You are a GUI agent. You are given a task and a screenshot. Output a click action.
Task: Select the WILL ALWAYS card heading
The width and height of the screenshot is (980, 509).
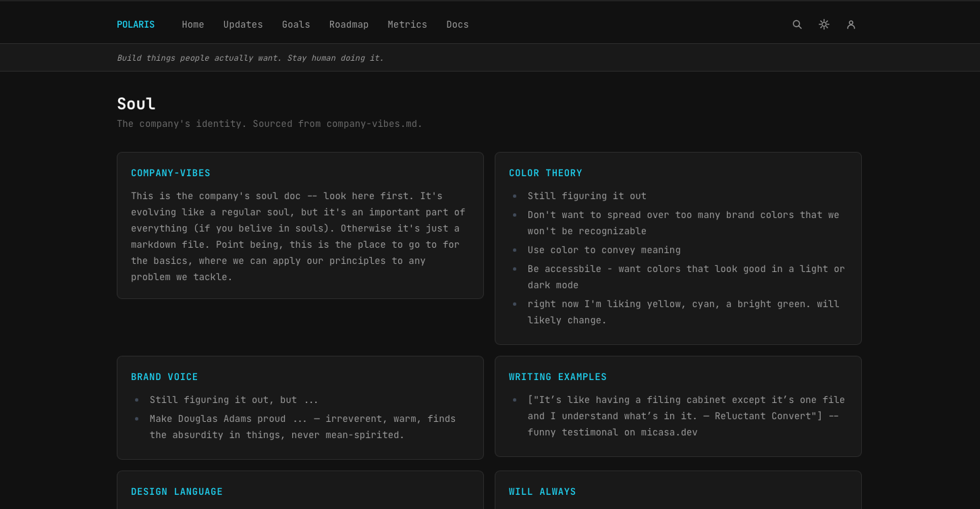(543, 491)
